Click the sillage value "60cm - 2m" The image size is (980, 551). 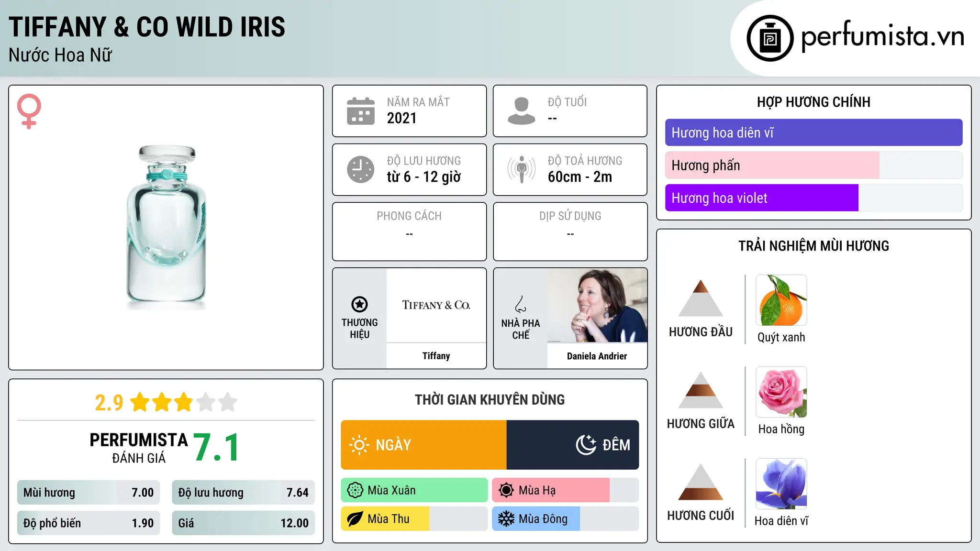pyautogui.click(x=580, y=177)
